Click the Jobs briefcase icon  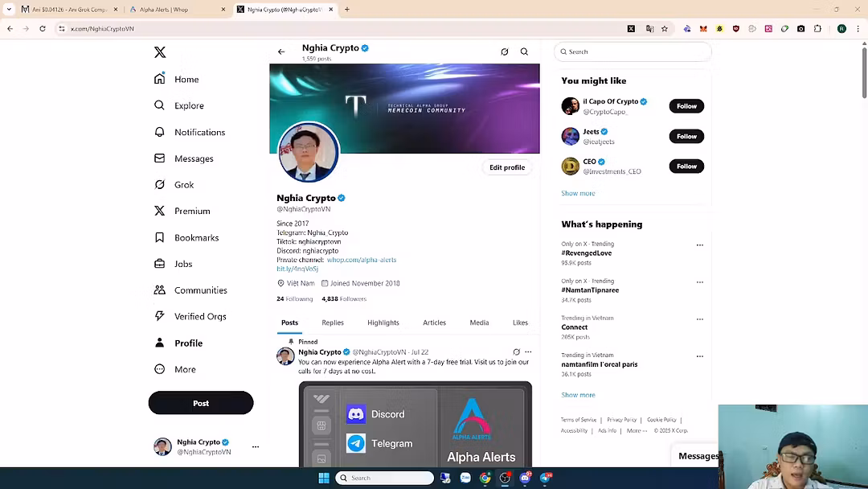[x=159, y=264]
